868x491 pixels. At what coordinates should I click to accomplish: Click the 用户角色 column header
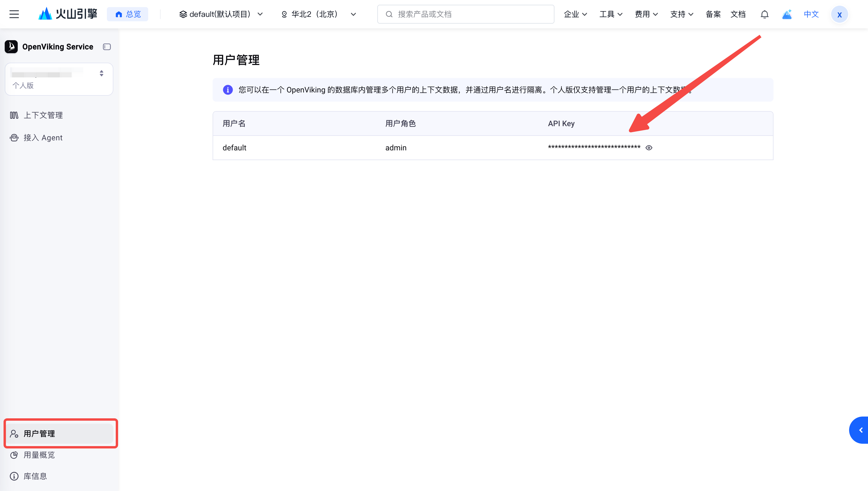(x=400, y=123)
